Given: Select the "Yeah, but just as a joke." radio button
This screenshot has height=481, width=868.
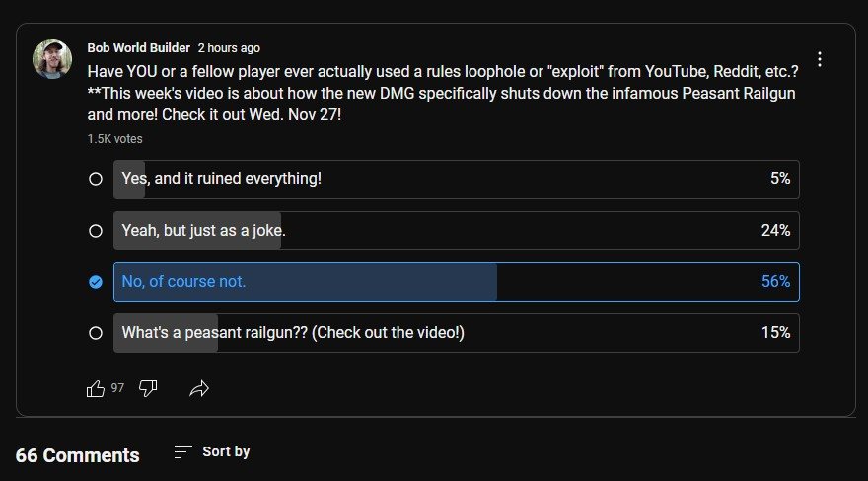Looking at the screenshot, I should [x=96, y=231].
